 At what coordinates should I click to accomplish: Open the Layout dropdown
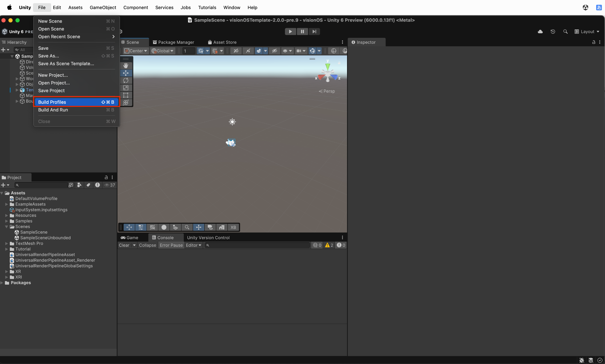(587, 31)
